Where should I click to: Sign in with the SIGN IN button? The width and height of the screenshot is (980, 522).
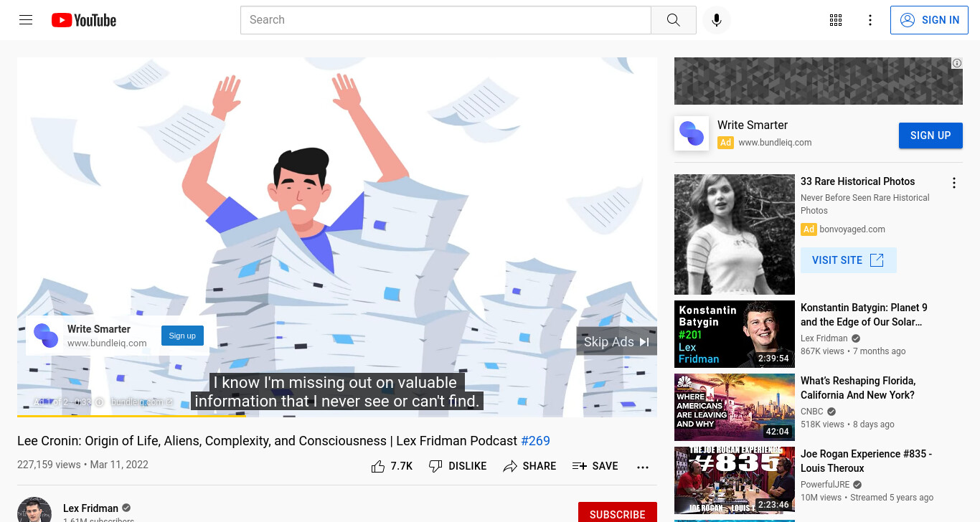click(x=929, y=20)
